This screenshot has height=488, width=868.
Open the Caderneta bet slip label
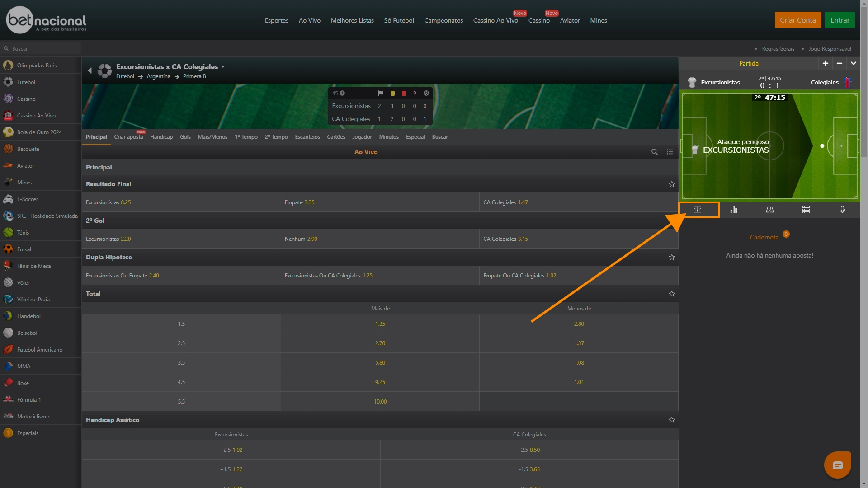(x=764, y=237)
